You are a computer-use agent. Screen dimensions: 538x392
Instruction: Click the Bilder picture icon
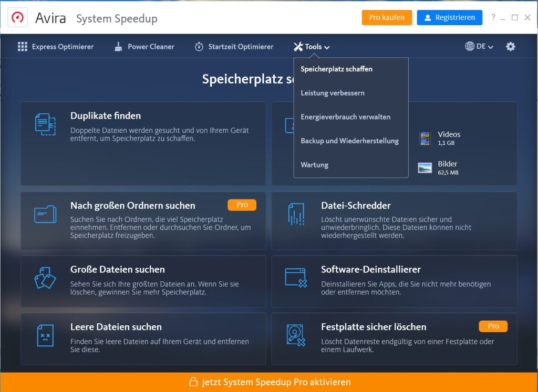tap(425, 168)
